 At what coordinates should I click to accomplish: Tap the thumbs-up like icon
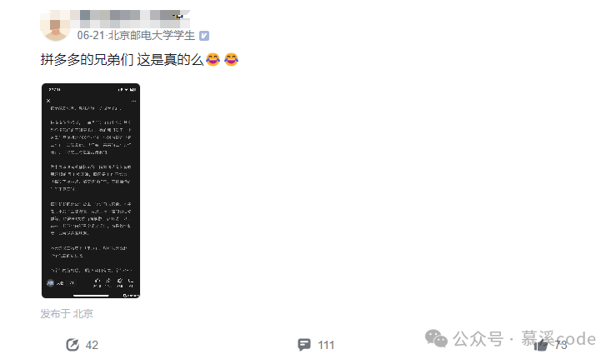click(x=541, y=346)
